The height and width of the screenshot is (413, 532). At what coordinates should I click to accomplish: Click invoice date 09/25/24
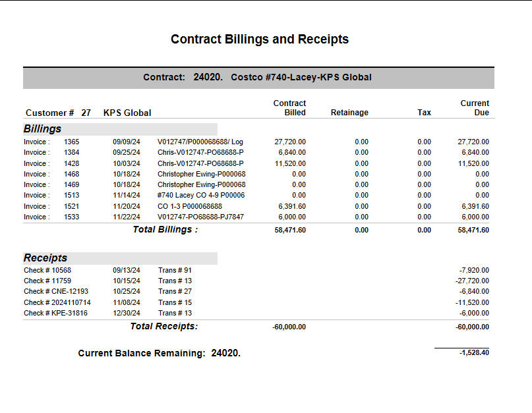[126, 152]
